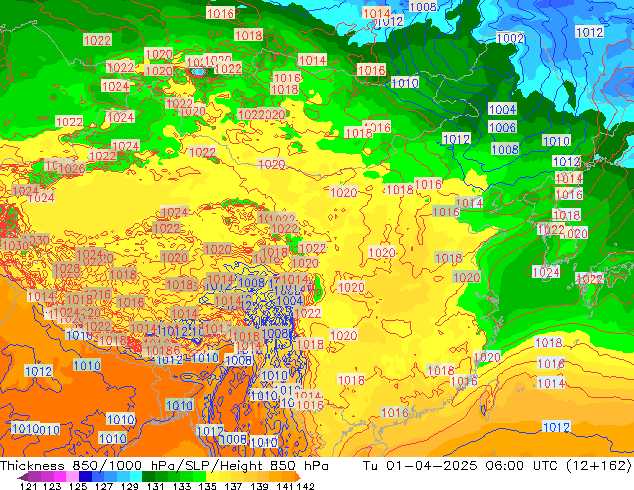Select the darkest green legend swatch above 131
The image size is (634, 490).
point(148,477)
